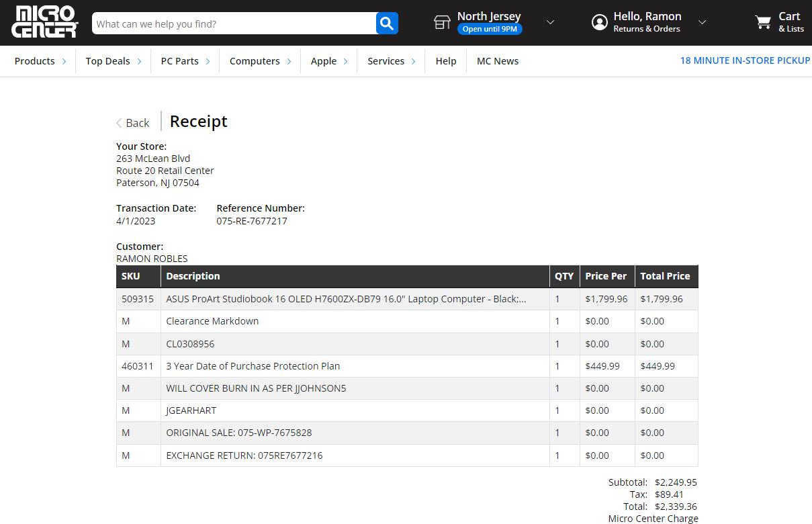Screen dimensions: 812x524
Task: Open the MC News page
Action: pyautogui.click(x=498, y=61)
